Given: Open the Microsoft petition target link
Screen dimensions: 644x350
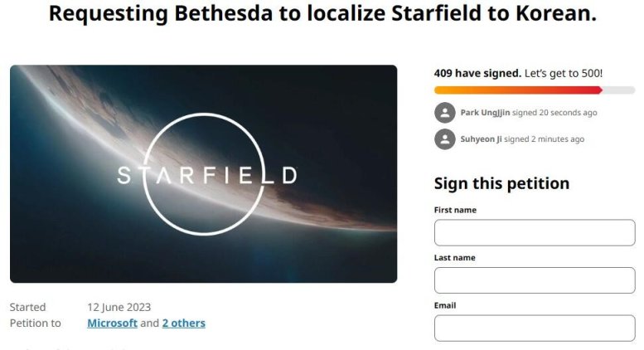Looking at the screenshot, I should (x=112, y=323).
